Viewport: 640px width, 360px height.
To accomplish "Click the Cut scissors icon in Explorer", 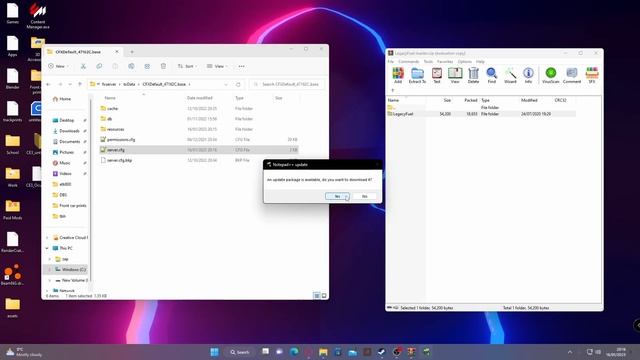I will pyautogui.click(x=83, y=66).
